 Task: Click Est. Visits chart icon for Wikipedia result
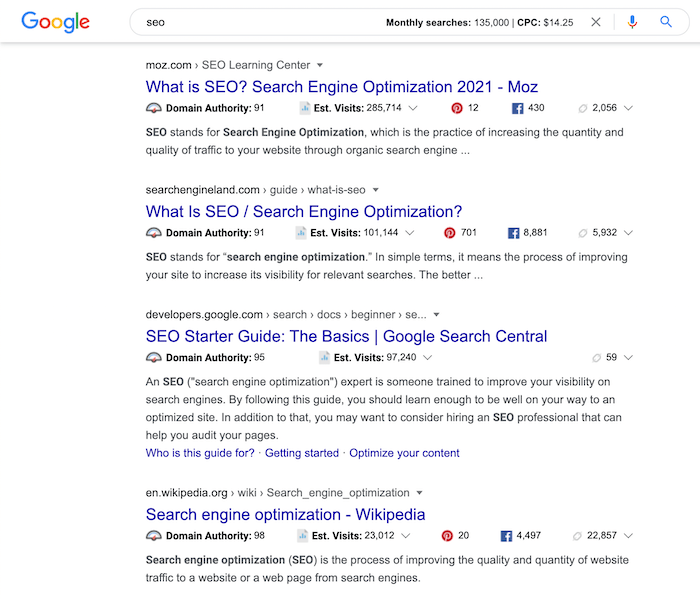coord(303,536)
